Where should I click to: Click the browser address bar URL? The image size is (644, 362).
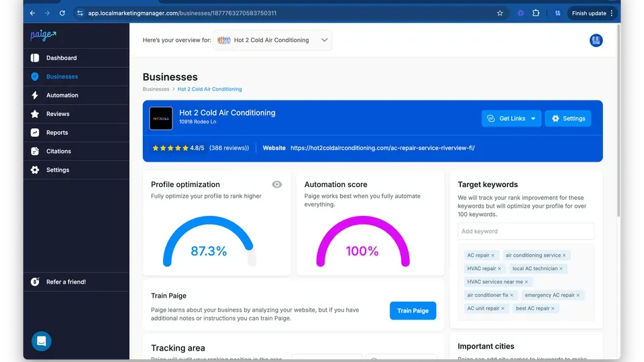click(x=182, y=13)
